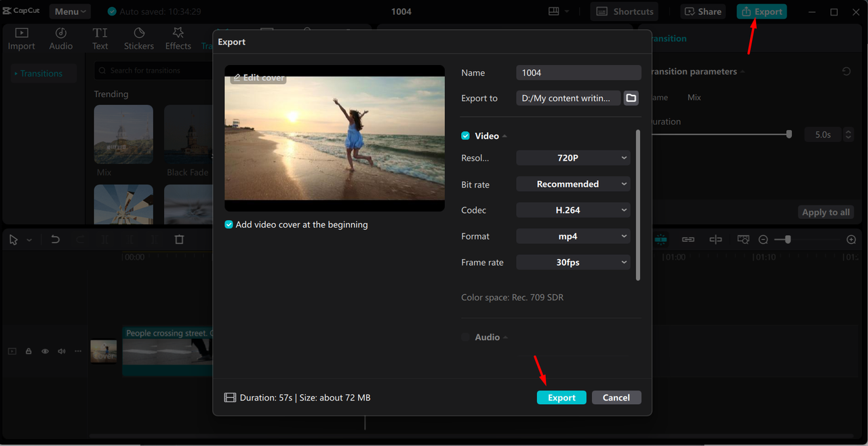The width and height of the screenshot is (868, 446).
Task: Select Transitions in the left sidebar
Action: pos(41,73)
